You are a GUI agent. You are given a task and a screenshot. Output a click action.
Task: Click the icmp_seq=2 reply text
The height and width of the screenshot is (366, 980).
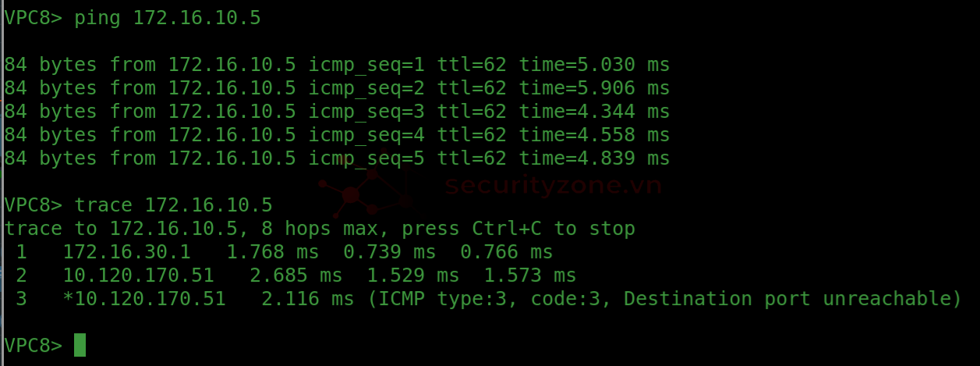(366, 88)
